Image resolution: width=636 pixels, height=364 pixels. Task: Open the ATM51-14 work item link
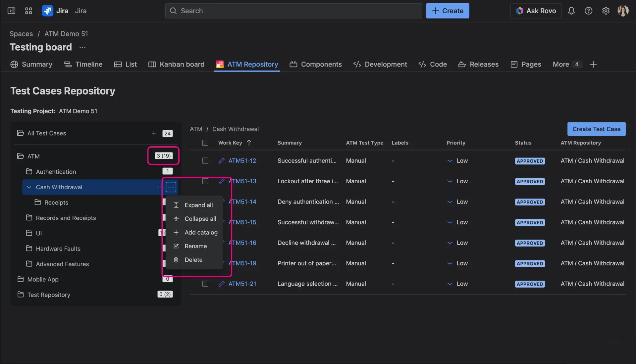click(x=242, y=202)
